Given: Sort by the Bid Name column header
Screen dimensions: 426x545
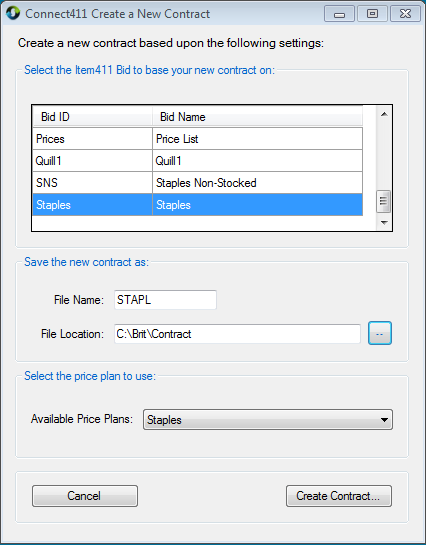Looking at the screenshot, I should (257, 116).
